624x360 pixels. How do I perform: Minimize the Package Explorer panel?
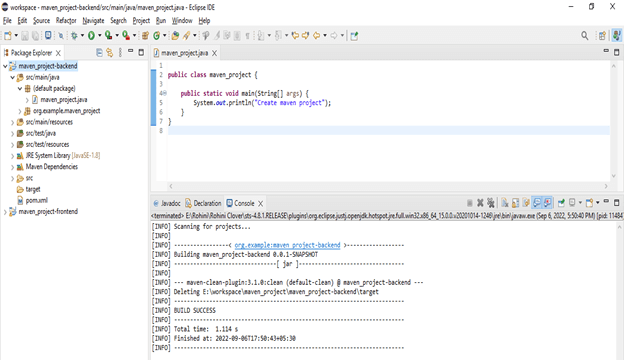coord(130,51)
